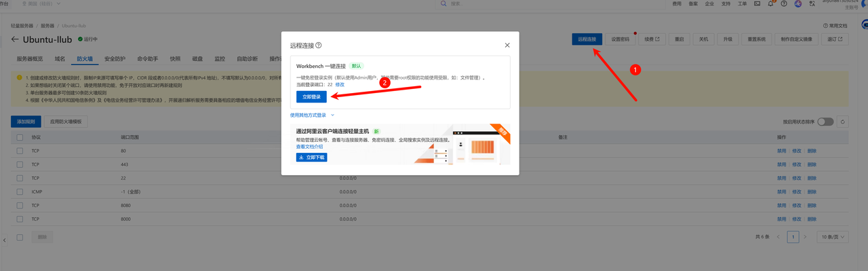Viewport: 868px width, 271px height.
Task: Switch to the 服务器概览 tab
Action: pos(30,59)
